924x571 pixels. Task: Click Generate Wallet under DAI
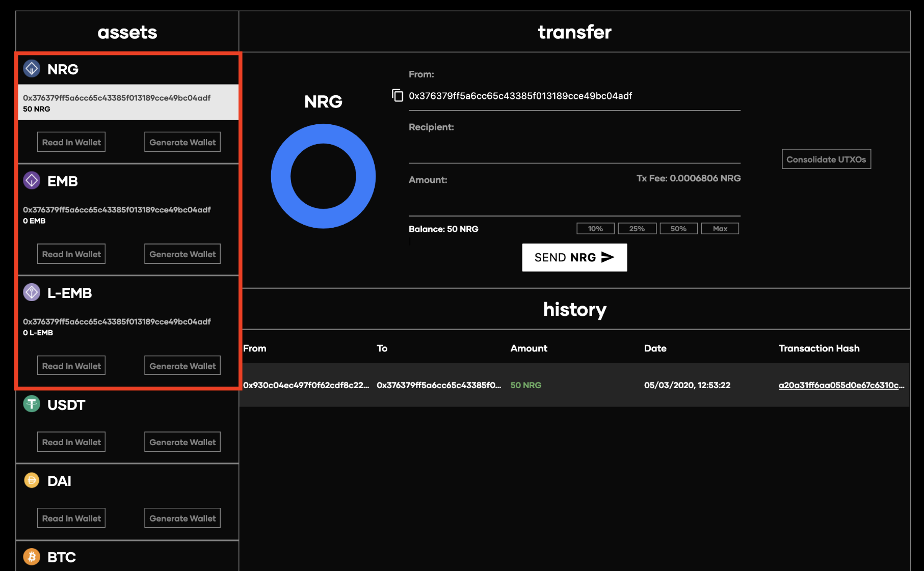[182, 518]
